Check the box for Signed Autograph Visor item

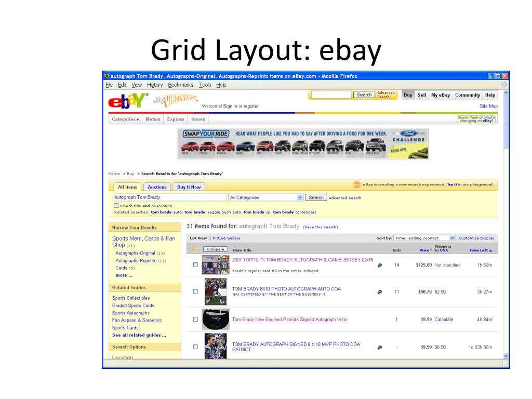[195, 320]
